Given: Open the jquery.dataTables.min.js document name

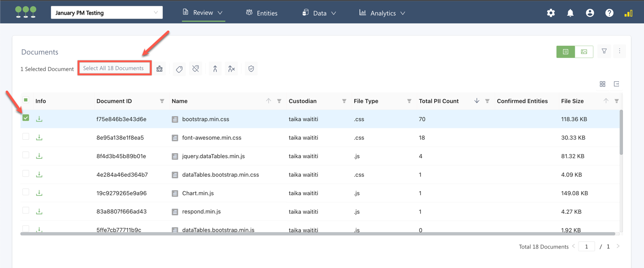Looking at the screenshot, I should pos(213,156).
